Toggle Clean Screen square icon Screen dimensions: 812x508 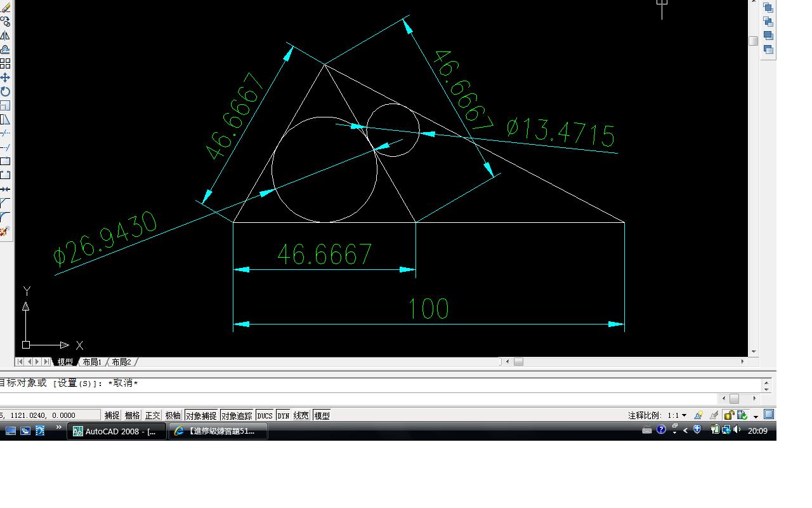[769, 415]
